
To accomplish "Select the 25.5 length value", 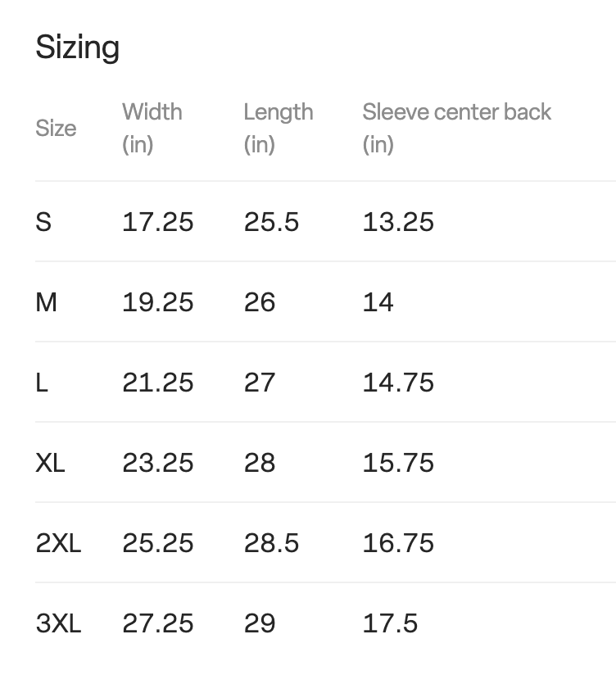I will 271,222.
